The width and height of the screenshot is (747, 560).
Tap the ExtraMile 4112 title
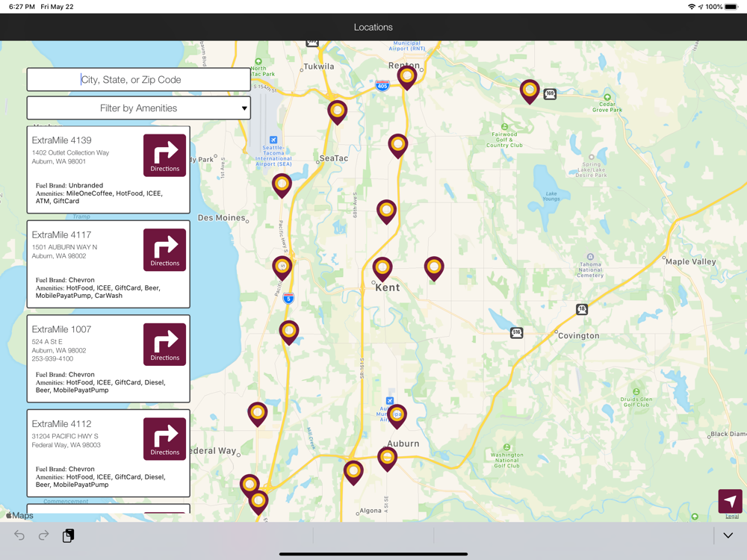click(x=61, y=424)
